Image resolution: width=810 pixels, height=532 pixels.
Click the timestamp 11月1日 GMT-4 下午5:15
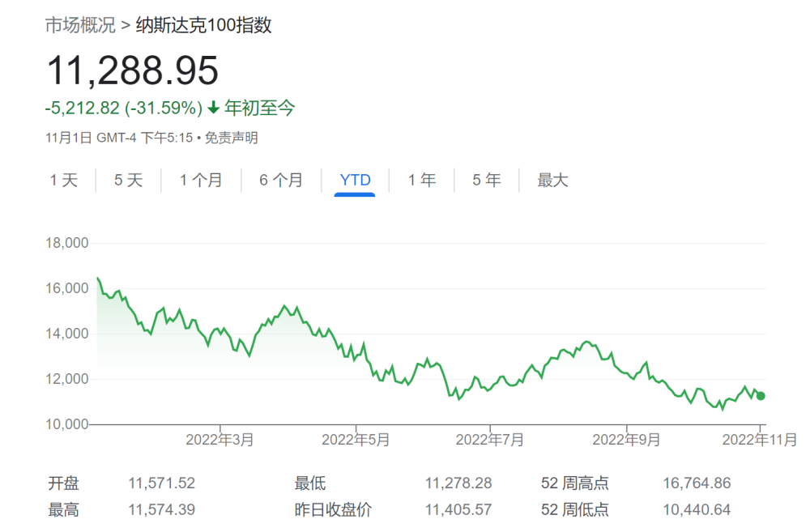point(119,138)
